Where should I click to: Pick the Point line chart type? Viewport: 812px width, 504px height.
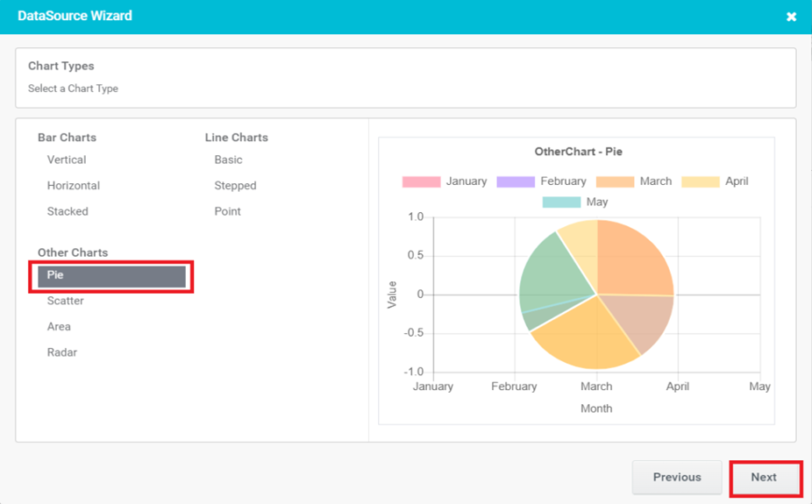click(227, 211)
